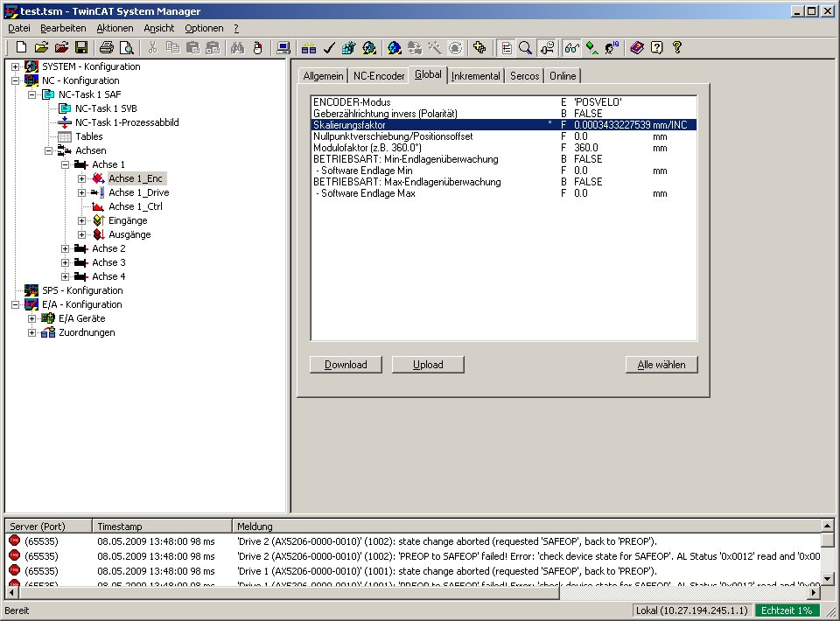
Task: Click the Open file folder icon
Action: coord(41,47)
